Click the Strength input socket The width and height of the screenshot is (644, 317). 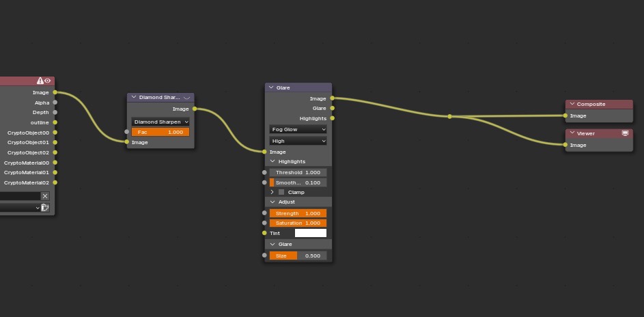(264, 213)
